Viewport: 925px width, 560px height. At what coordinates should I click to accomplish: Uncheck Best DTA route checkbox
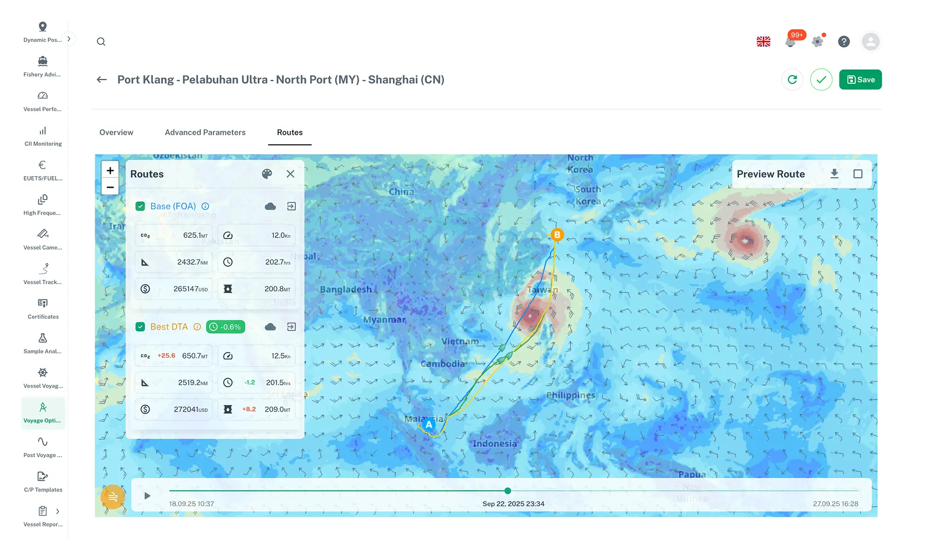[140, 327]
